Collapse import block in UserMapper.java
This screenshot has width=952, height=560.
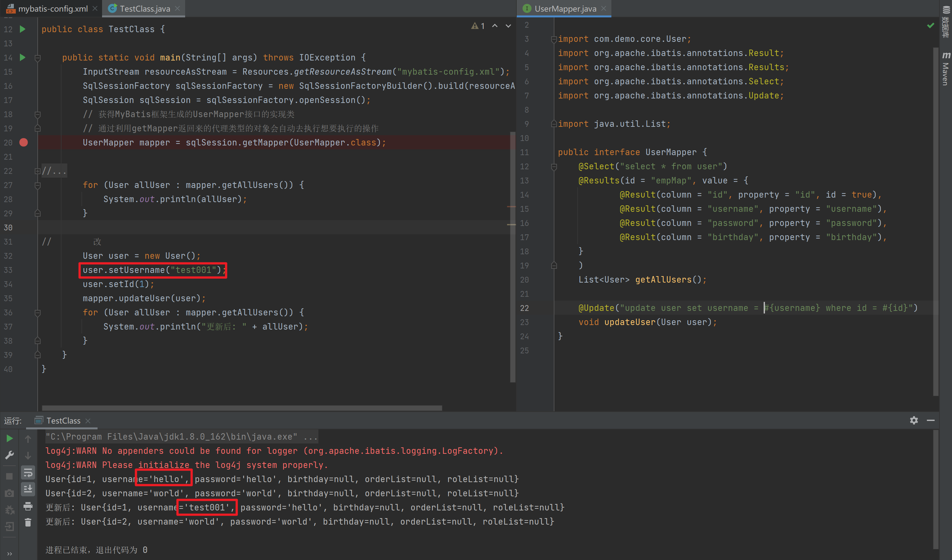[554, 39]
